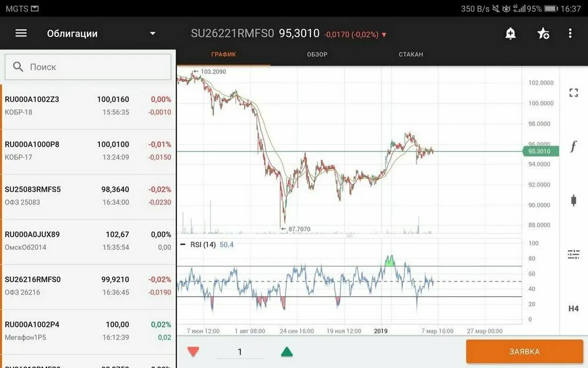The height and width of the screenshot is (368, 588).
Task: Switch to the ОБЗОР tab
Action: point(318,54)
